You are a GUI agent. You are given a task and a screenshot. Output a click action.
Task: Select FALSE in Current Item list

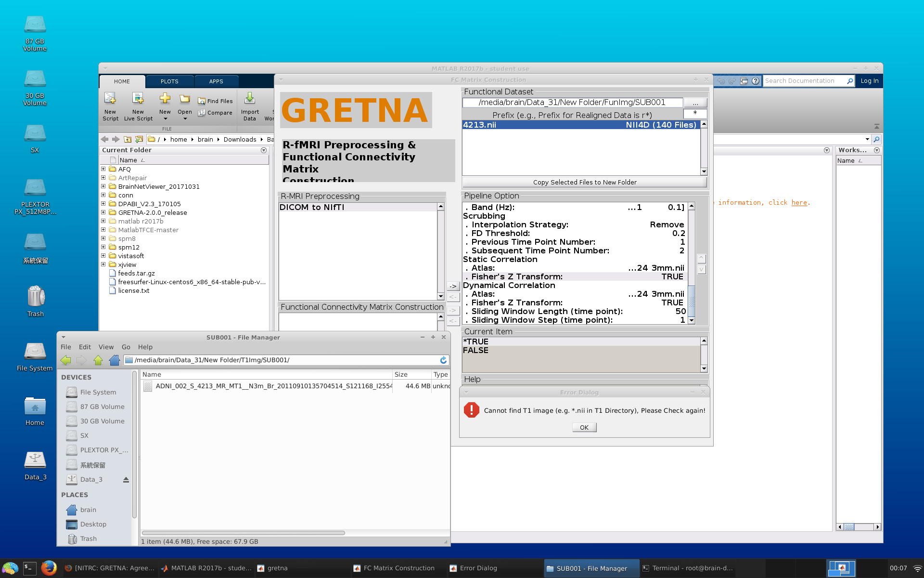click(x=581, y=350)
